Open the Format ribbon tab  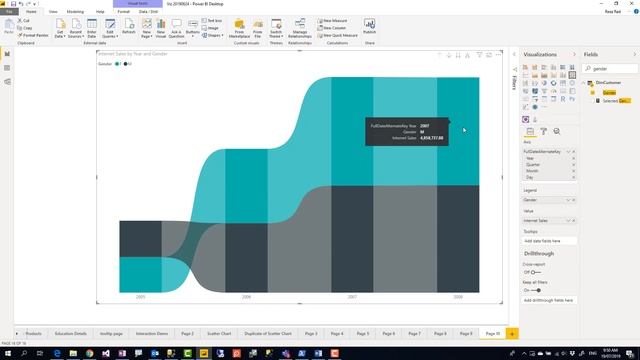pyautogui.click(x=123, y=12)
